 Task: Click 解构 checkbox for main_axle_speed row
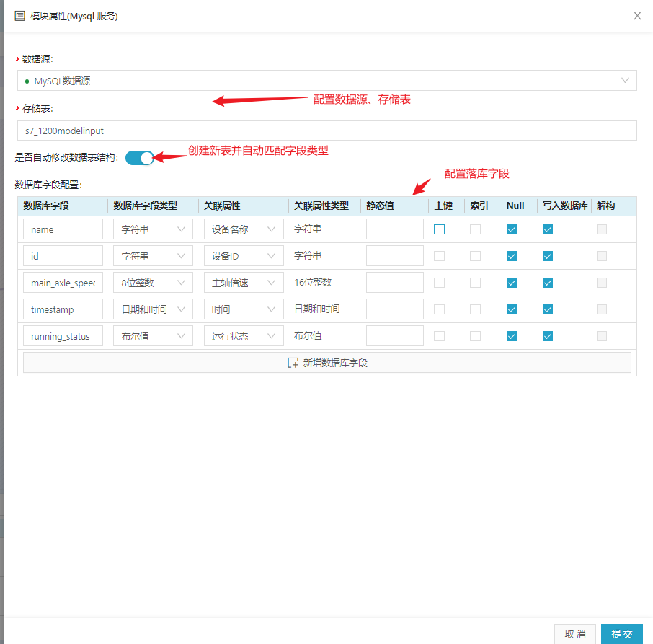pos(601,283)
